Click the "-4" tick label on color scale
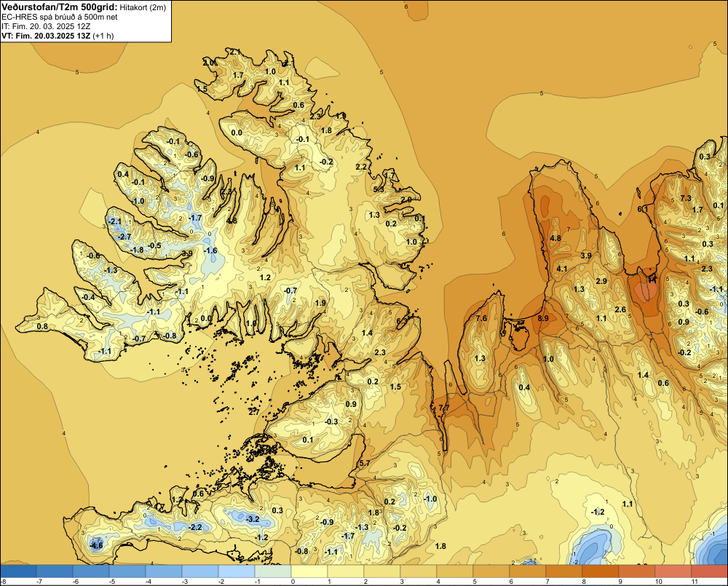This screenshot has height=586, width=728. pyautogui.click(x=147, y=582)
